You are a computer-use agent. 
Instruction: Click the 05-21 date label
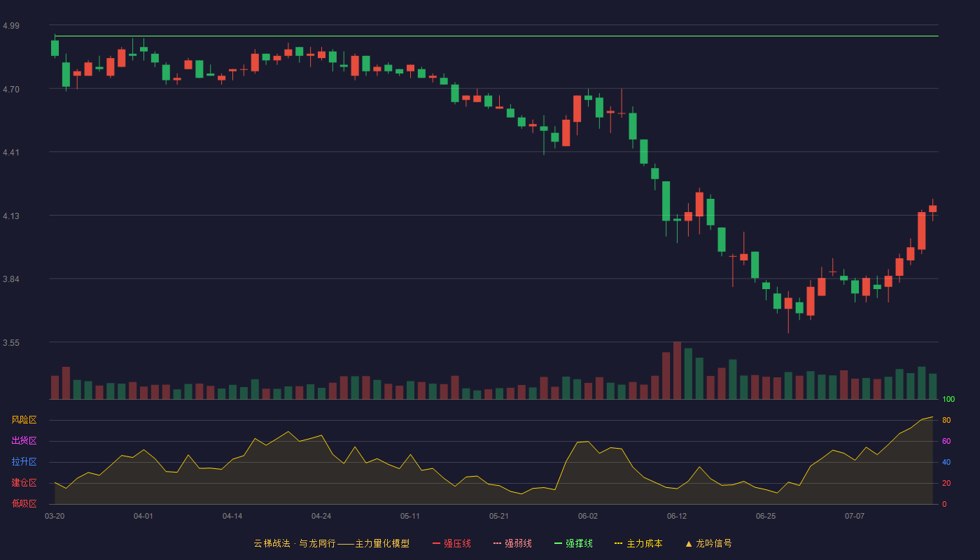point(499,516)
